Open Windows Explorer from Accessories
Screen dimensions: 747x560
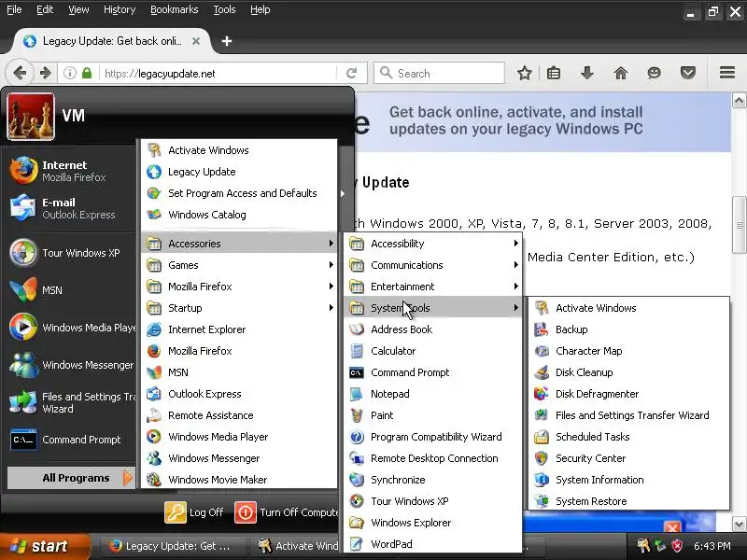433,523
